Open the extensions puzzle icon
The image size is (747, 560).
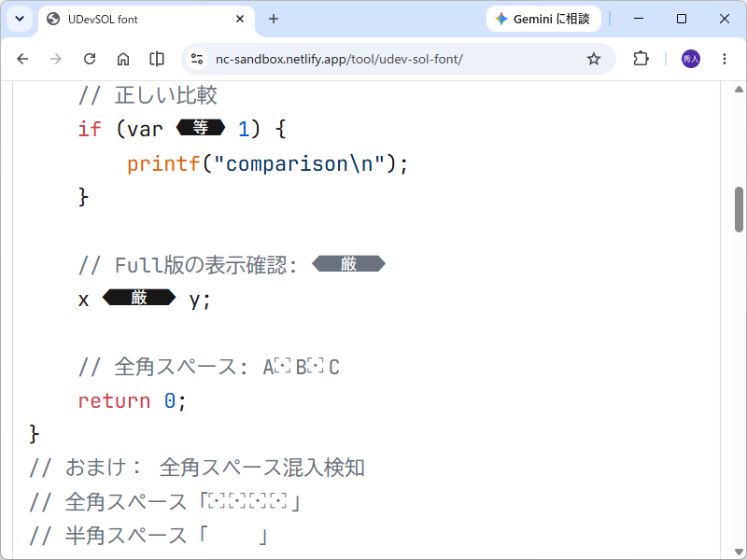(641, 59)
